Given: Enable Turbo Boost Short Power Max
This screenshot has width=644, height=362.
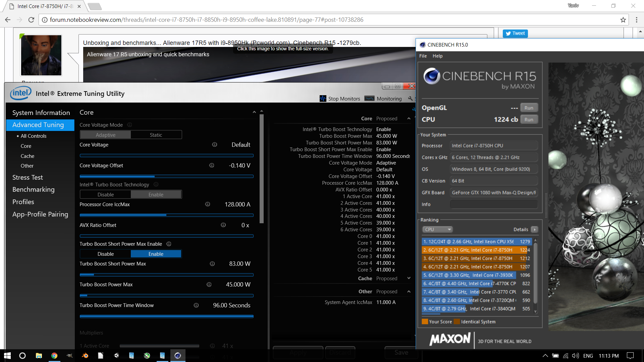Looking at the screenshot, I should tap(156, 254).
